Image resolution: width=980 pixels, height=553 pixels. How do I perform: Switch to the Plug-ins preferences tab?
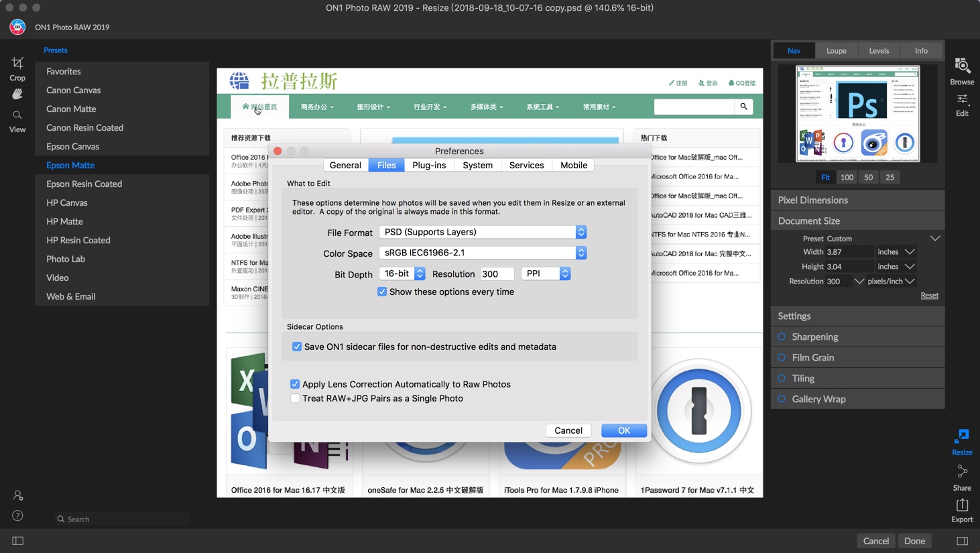(429, 165)
